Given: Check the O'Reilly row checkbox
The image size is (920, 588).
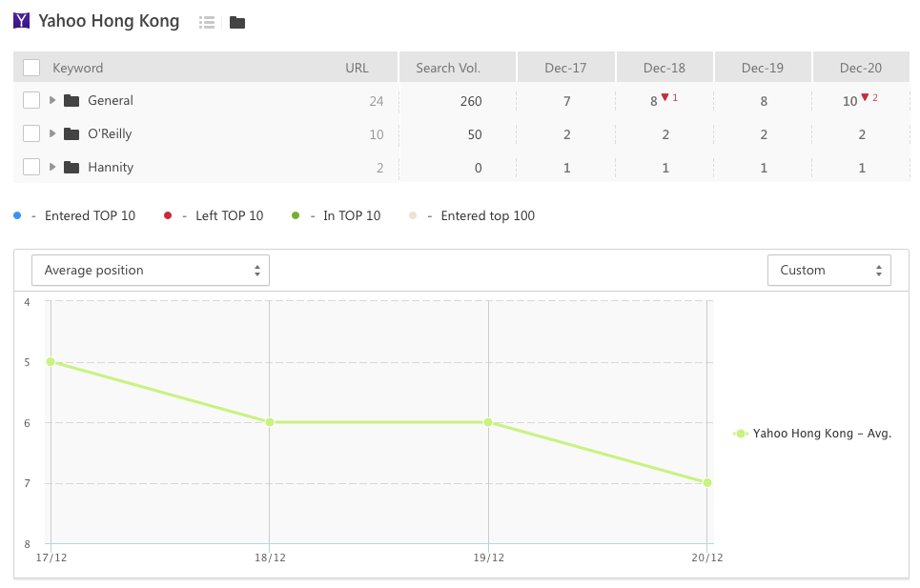Looking at the screenshot, I should (31, 133).
